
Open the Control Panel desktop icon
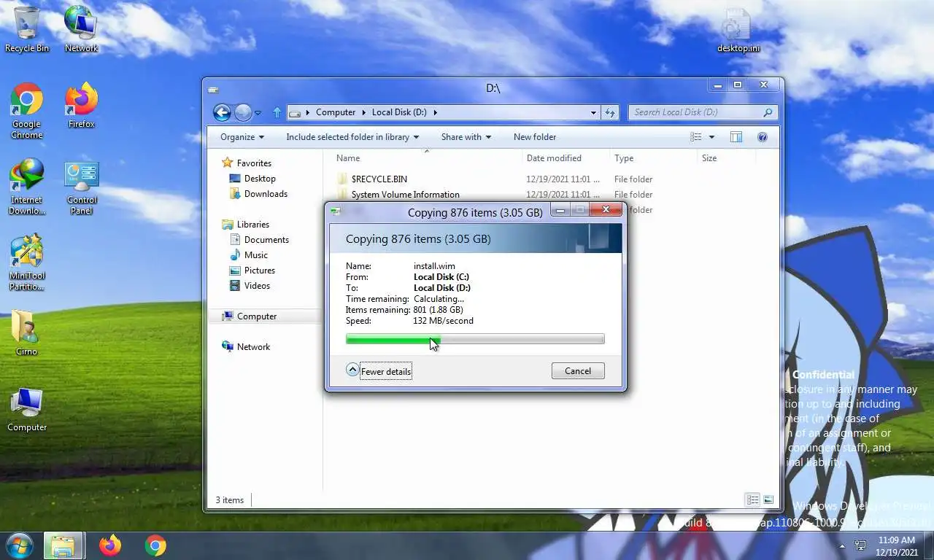[81, 187]
